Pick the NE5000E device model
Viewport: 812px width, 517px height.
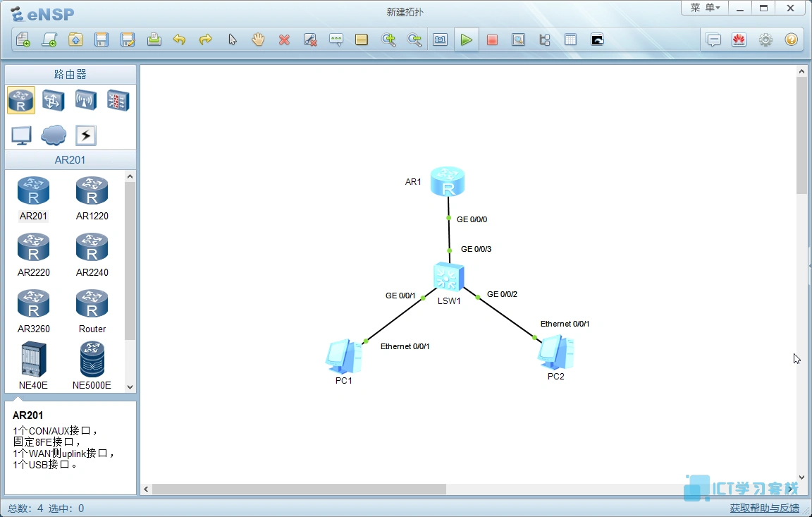point(92,365)
